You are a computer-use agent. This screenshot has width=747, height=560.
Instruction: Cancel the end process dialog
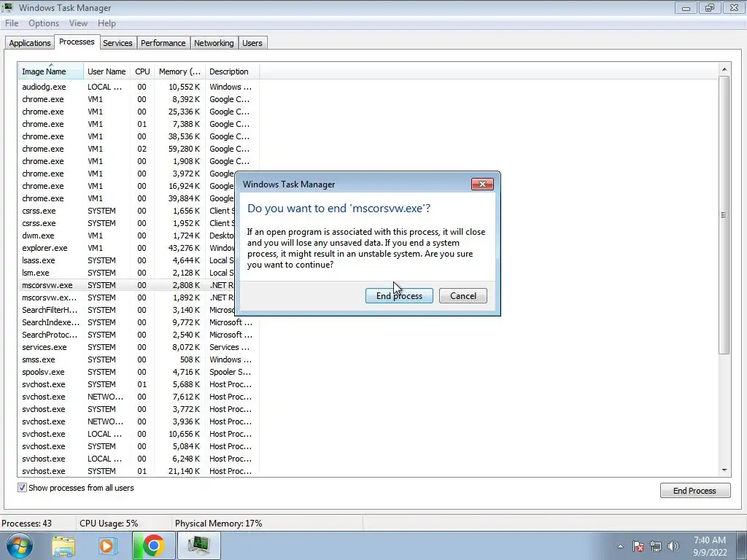463,296
